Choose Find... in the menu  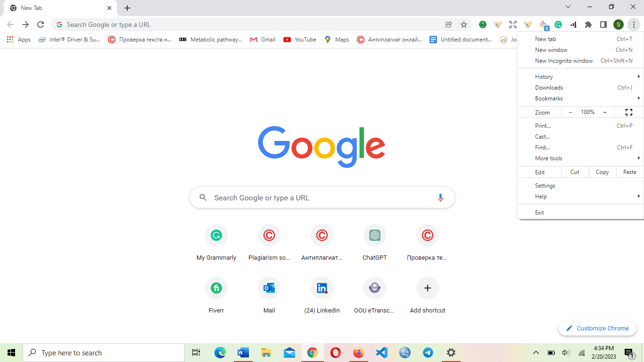tap(580, 148)
